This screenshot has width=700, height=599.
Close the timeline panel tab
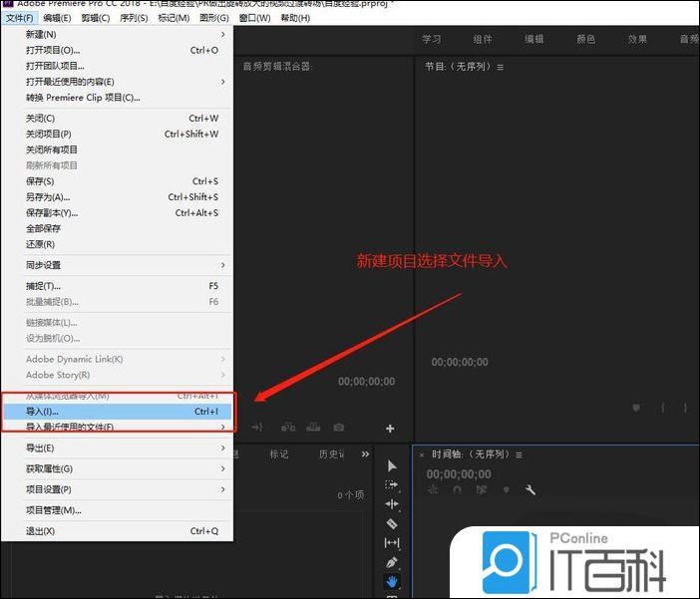click(x=422, y=455)
